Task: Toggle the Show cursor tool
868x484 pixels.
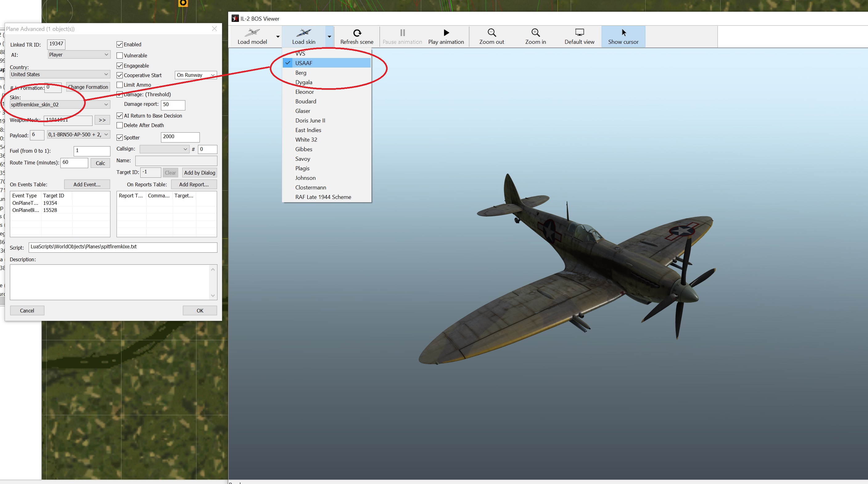Action: click(623, 36)
